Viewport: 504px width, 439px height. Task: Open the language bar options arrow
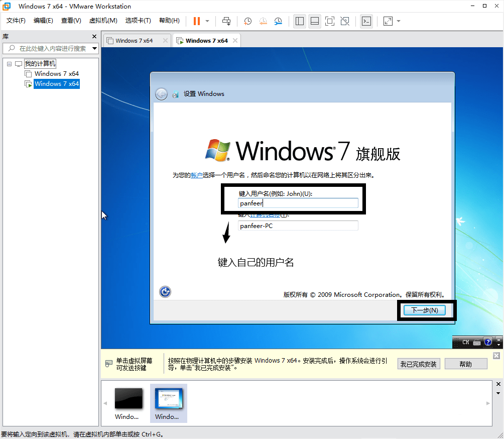pos(498,345)
